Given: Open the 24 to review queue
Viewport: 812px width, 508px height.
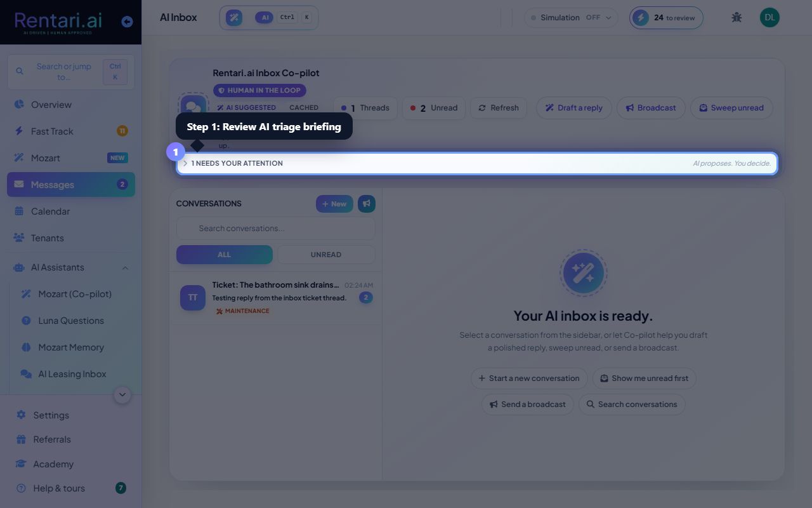Looking at the screenshot, I should click(x=666, y=18).
